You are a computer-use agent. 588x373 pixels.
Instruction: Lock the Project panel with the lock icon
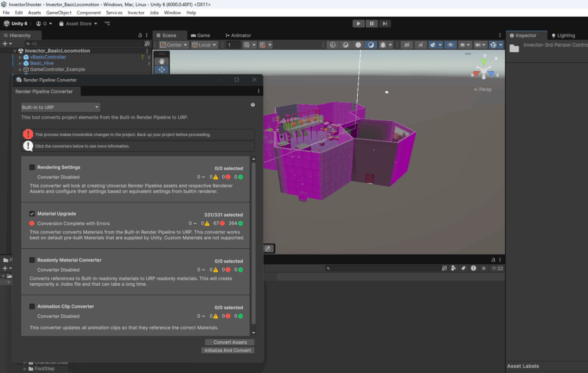click(493, 260)
